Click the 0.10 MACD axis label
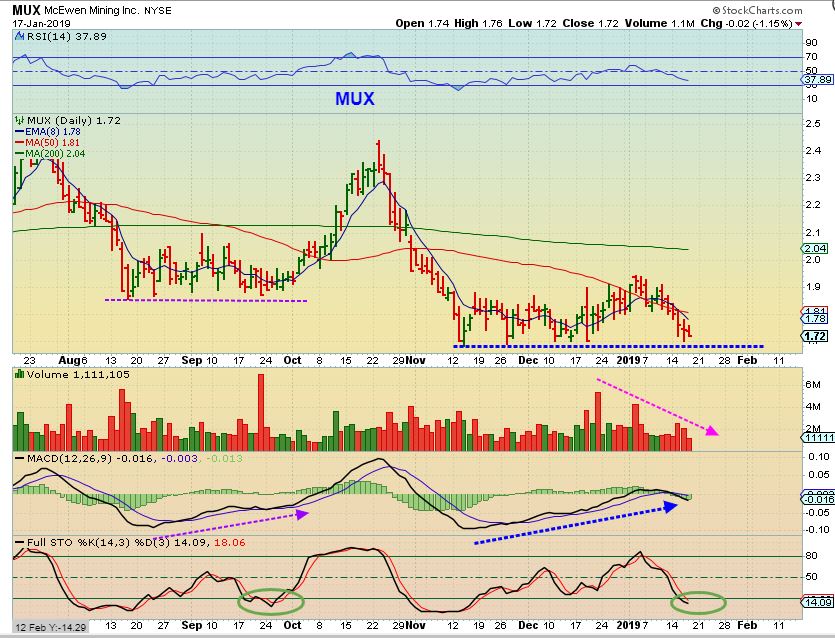The width and height of the screenshot is (835, 638). click(x=818, y=456)
